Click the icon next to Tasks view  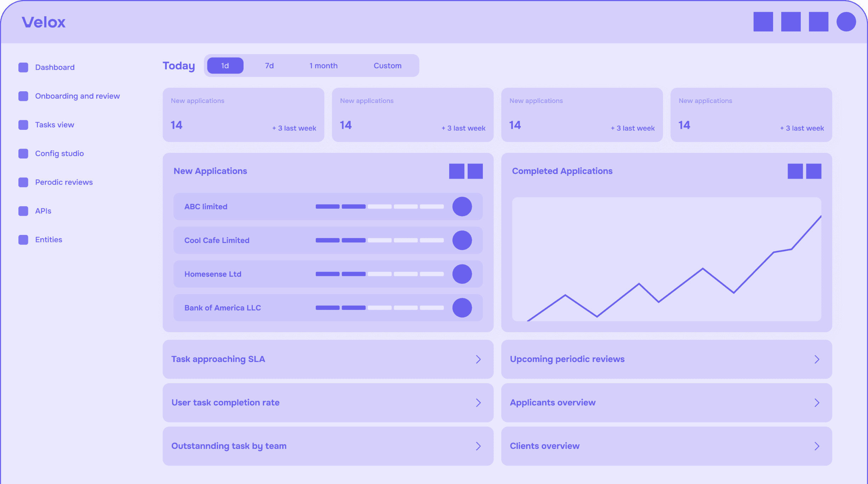point(23,125)
